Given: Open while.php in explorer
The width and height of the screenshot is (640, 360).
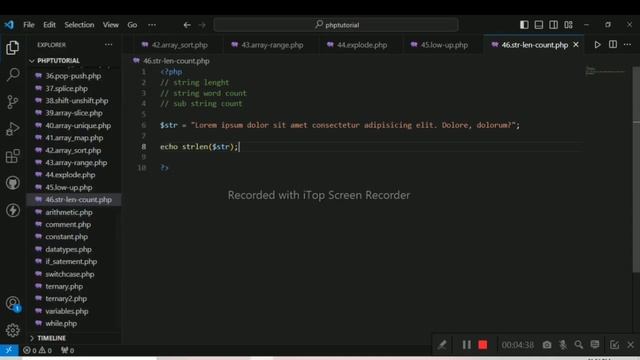Looking at the screenshot, I should pyautogui.click(x=61, y=324).
